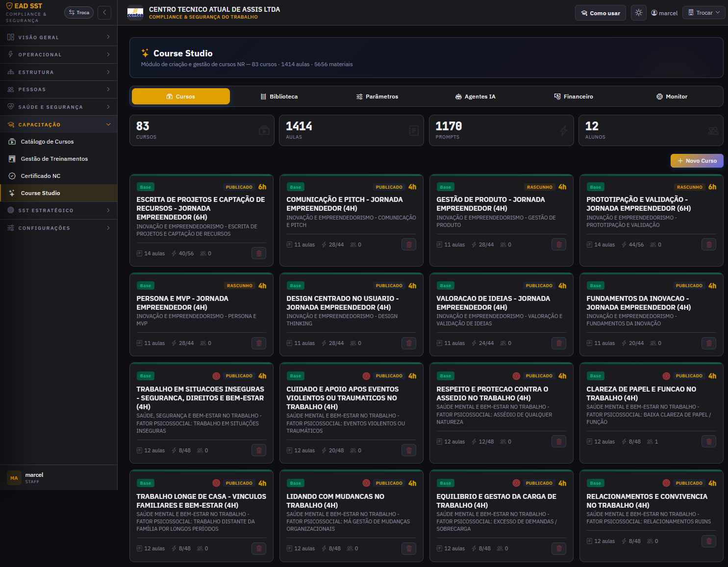The image size is (728, 567).
Task: Open Catálogo de Cursos in sidebar
Action: (58, 142)
